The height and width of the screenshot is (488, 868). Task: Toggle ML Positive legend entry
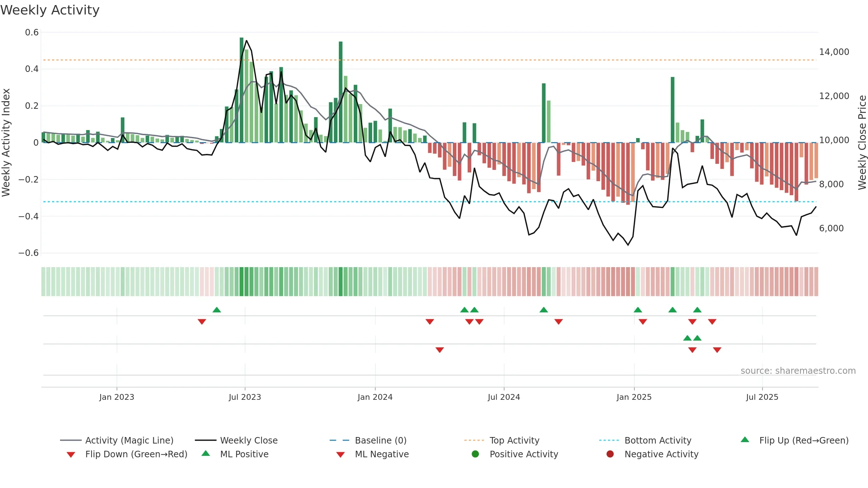click(235, 454)
